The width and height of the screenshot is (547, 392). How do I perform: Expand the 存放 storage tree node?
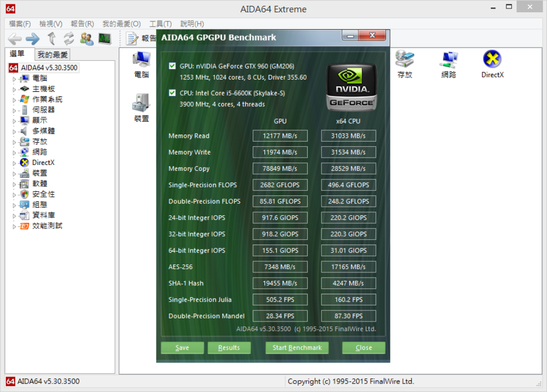[x=14, y=142]
